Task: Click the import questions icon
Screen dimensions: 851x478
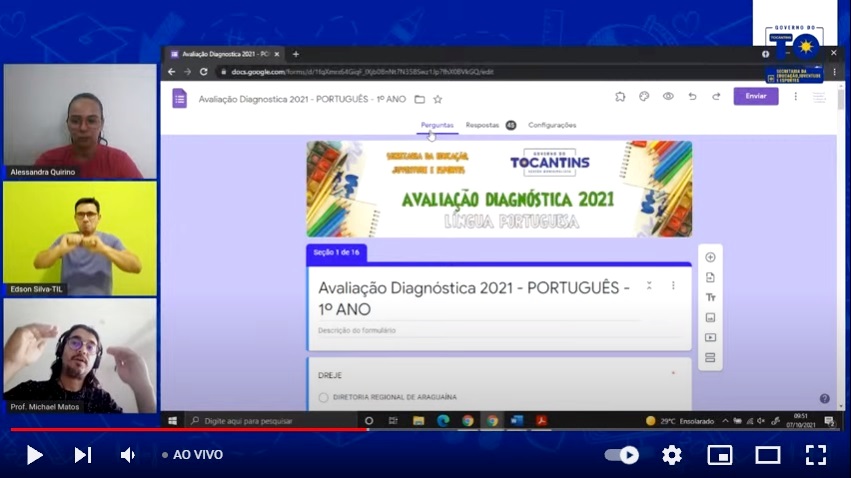Action: pyautogui.click(x=710, y=277)
